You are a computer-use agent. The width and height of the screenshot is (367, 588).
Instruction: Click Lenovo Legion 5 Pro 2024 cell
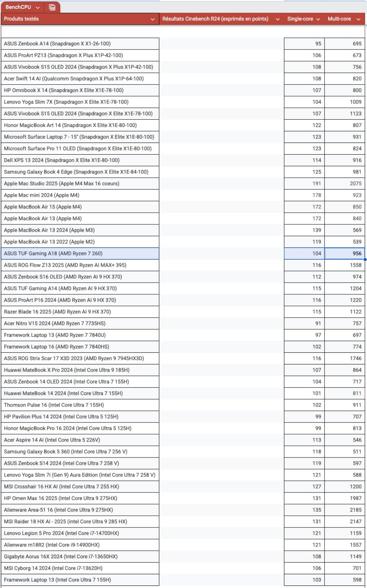click(x=80, y=534)
